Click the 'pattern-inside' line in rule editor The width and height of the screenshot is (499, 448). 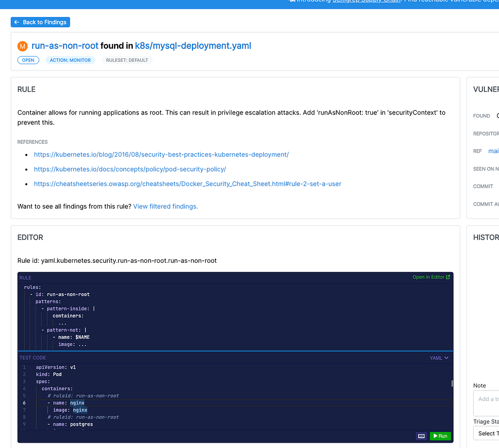(68, 309)
